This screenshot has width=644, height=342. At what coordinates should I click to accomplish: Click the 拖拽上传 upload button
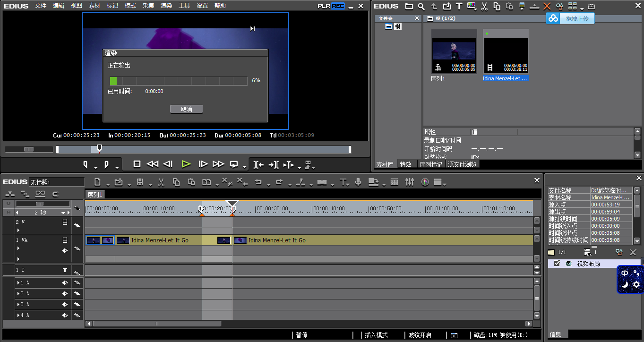point(571,18)
